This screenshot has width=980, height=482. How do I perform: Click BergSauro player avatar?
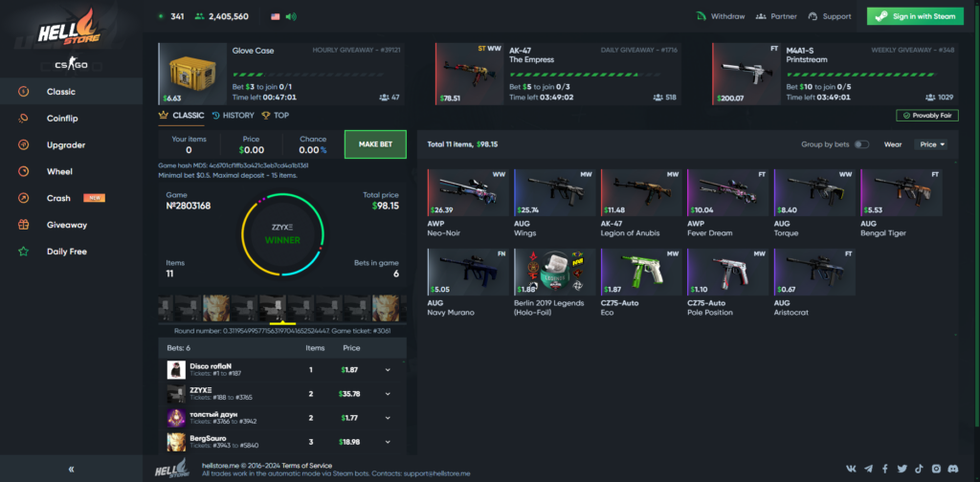pyautogui.click(x=176, y=442)
